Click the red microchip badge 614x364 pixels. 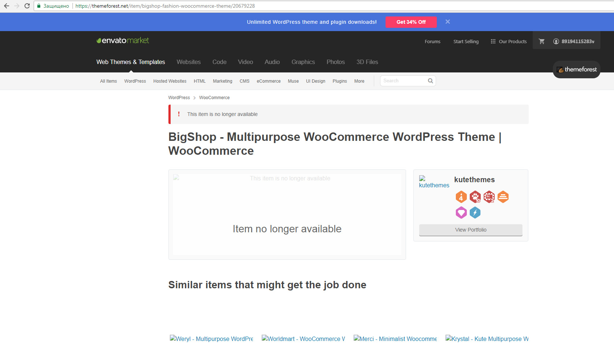point(489,197)
